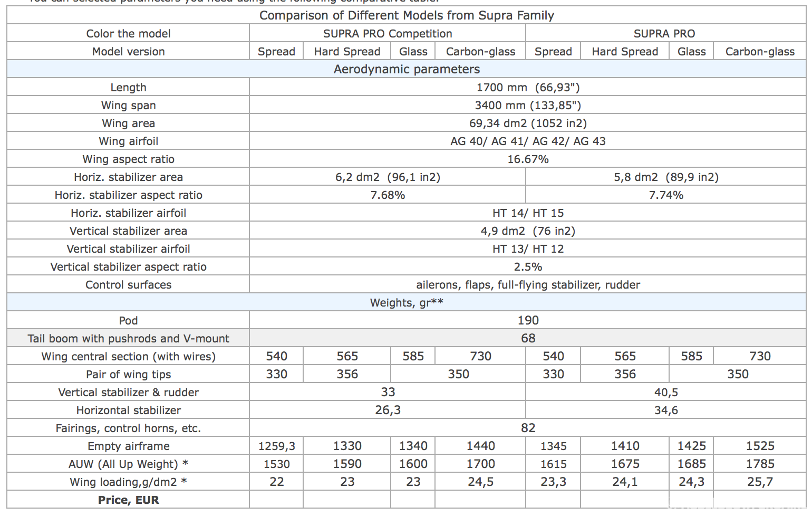The image size is (812, 516).
Task: Click the value '6,2 dm2 (96,1 in2)'
Action: [388, 177]
